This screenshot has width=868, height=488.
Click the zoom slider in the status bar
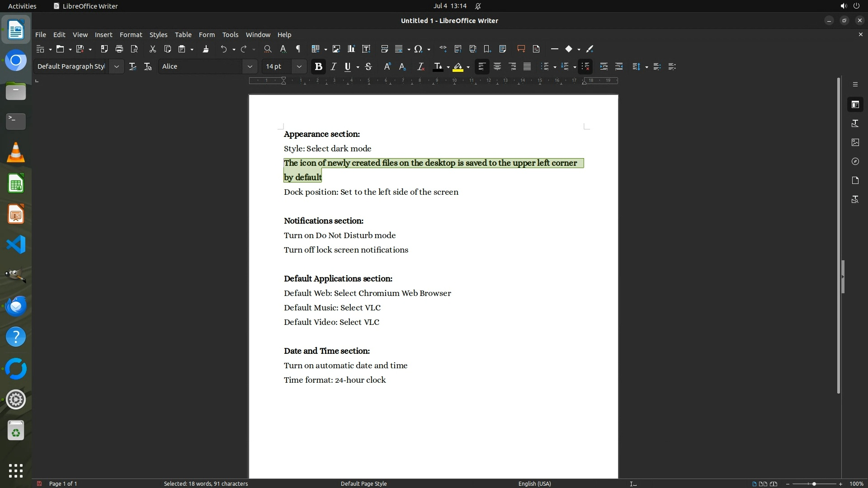814,484
